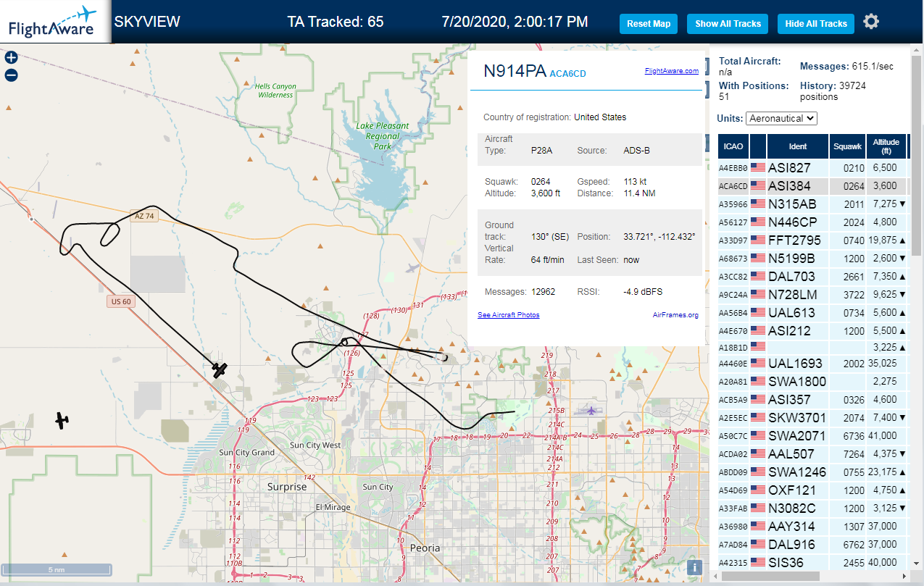Viewport: 924px width, 586px height.
Task: Sort the table by the Altitude (ft) column header
Action: (886, 146)
